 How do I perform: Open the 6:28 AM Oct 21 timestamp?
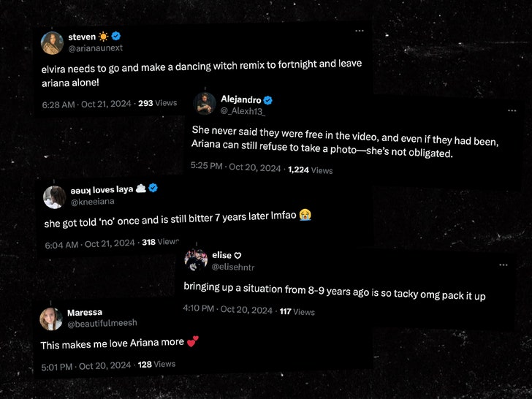point(86,104)
